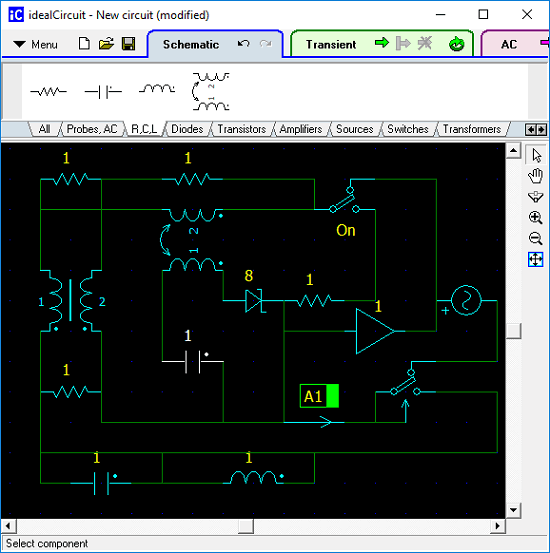Screen dimensions: 550x553
Task: Select the AC voltage source symbol
Action: pos(466,300)
